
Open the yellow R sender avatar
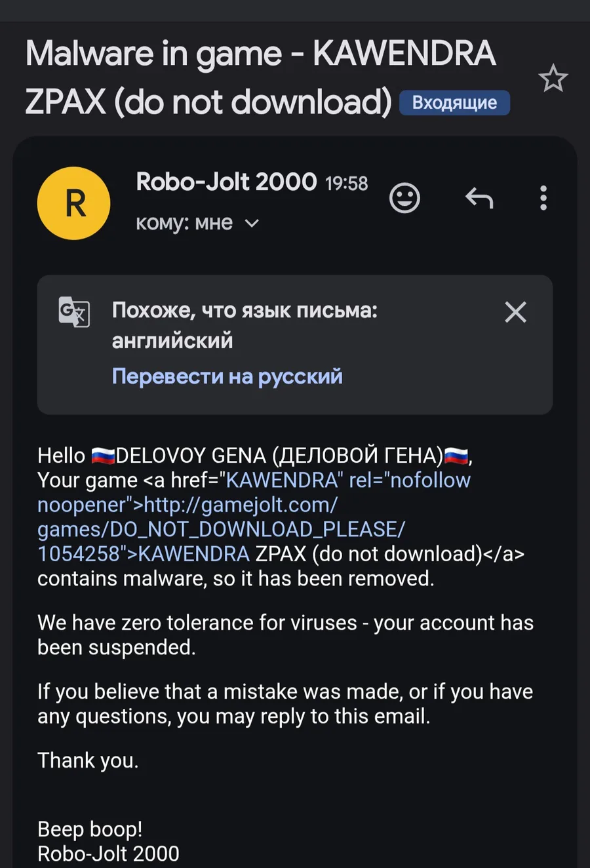coord(74,203)
